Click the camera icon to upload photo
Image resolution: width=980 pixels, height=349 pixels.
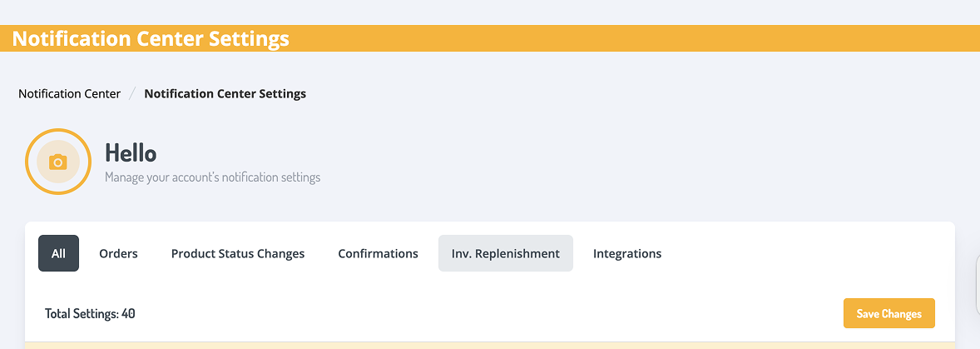pyautogui.click(x=57, y=162)
